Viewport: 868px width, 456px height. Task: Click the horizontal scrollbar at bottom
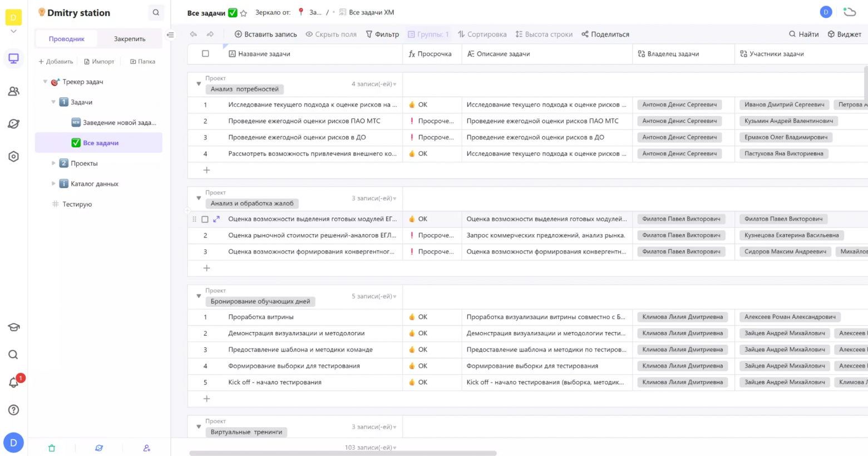(342, 453)
